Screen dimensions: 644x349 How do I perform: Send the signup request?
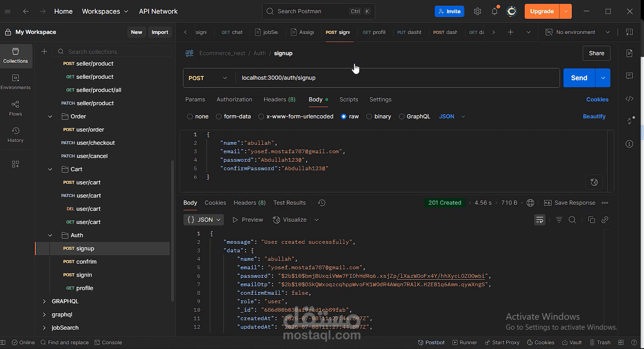pyautogui.click(x=579, y=78)
